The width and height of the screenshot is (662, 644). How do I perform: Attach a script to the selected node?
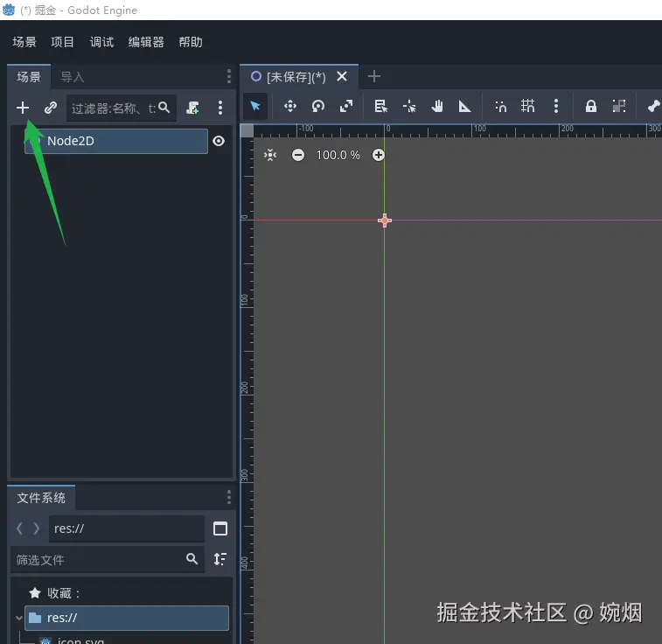pyautogui.click(x=193, y=108)
